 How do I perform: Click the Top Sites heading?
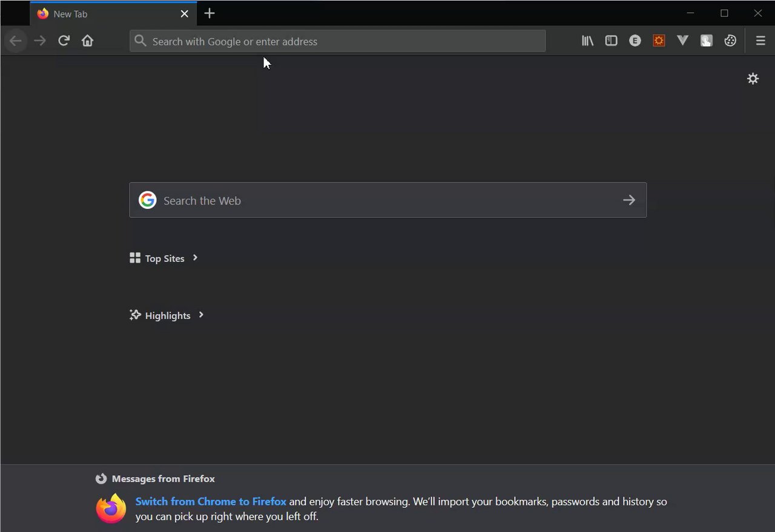(165, 258)
